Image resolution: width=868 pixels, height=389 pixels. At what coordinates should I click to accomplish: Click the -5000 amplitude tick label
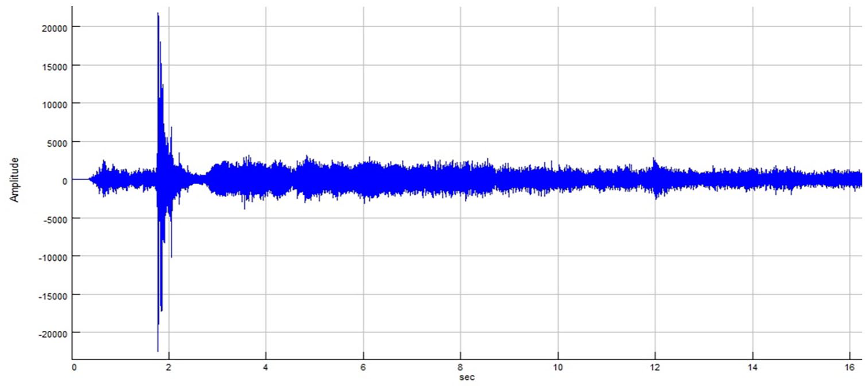point(54,219)
